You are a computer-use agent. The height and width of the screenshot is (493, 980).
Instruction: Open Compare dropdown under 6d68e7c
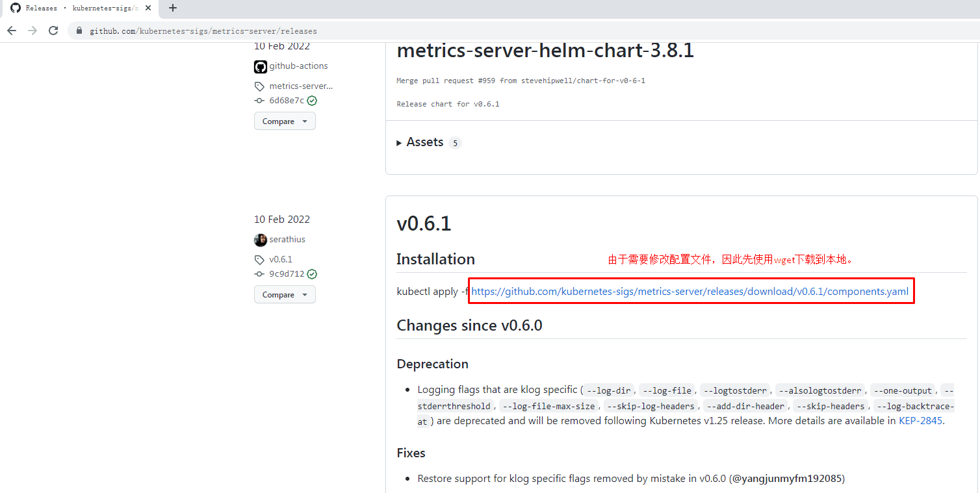285,121
